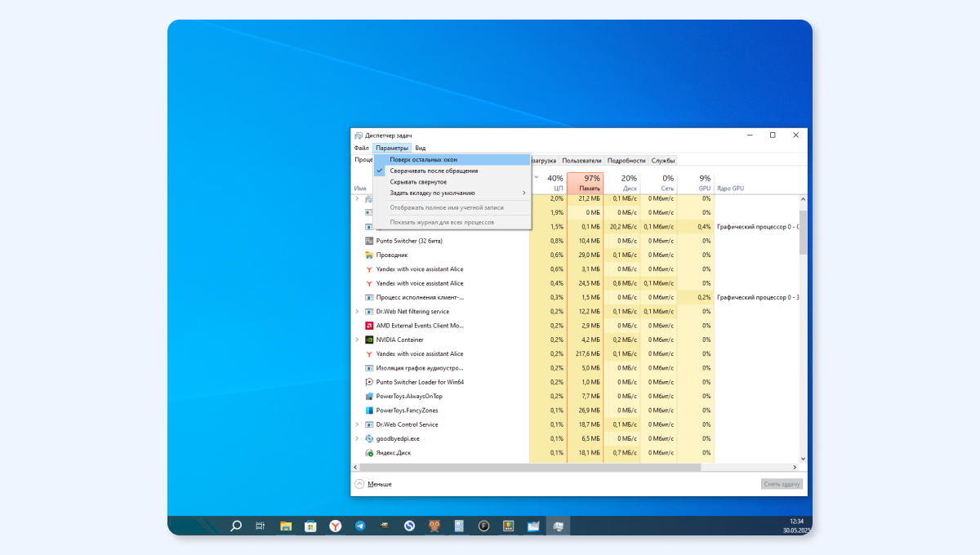
Task: Switch to the Подробности tab
Action: [x=626, y=161]
